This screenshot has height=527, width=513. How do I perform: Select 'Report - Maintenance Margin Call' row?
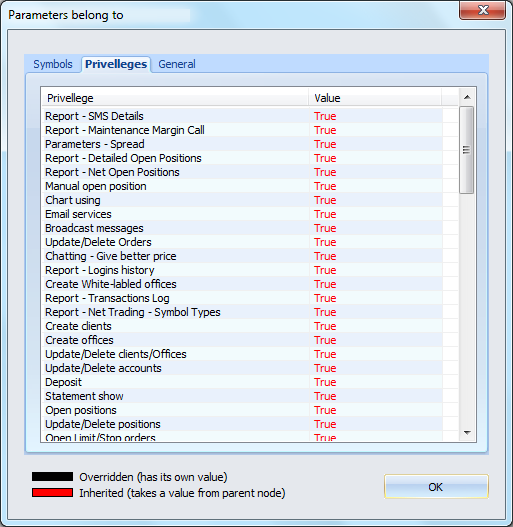242,130
